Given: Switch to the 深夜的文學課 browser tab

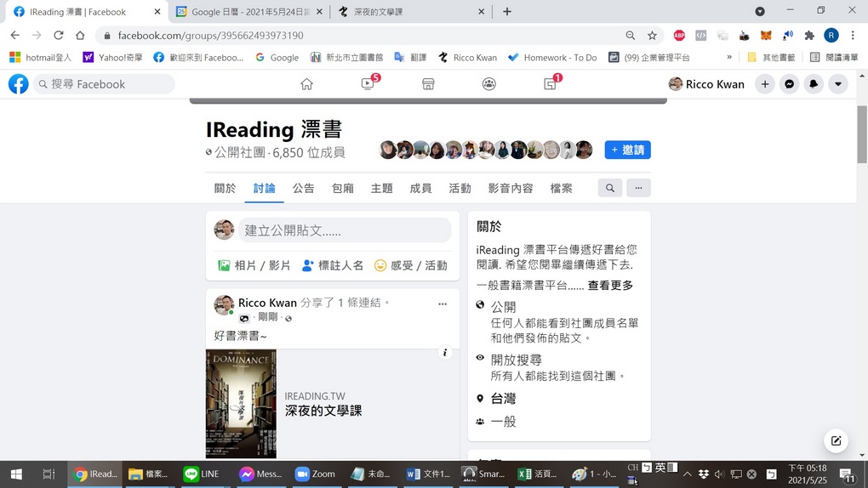Looking at the screenshot, I should tap(410, 12).
